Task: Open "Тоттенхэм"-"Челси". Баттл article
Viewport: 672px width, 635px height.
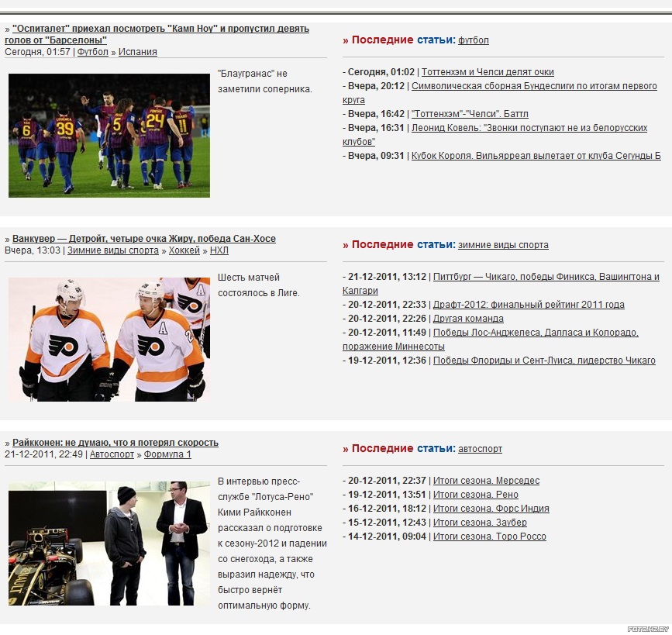Action: point(470,114)
